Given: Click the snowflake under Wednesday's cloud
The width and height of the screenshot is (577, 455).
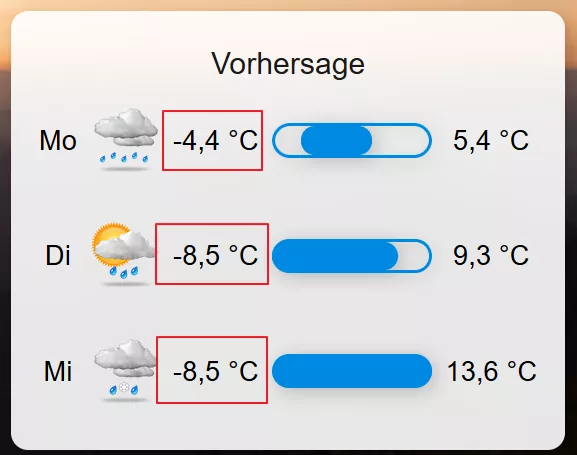Looking at the screenshot, I should (124, 387).
